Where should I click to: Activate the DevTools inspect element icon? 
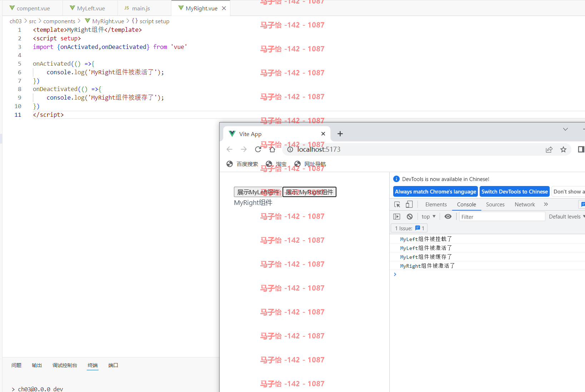click(397, 205)
